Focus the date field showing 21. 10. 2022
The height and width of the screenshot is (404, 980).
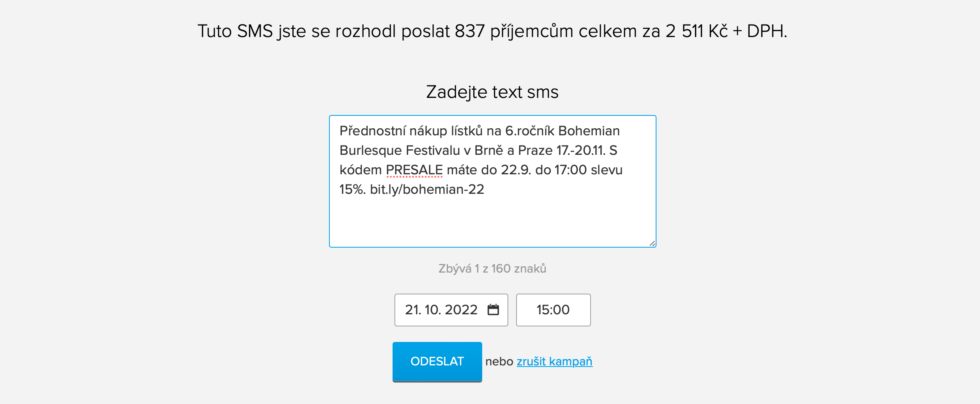441,310
